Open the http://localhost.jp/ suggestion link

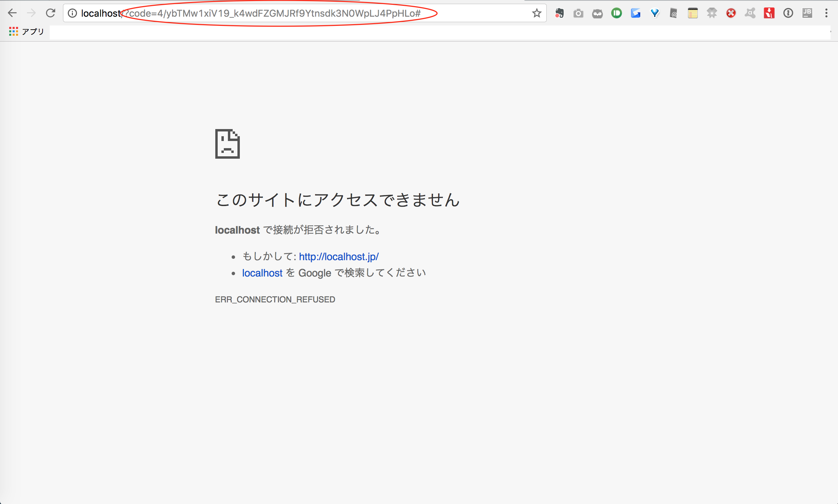(x=339, y=256)
